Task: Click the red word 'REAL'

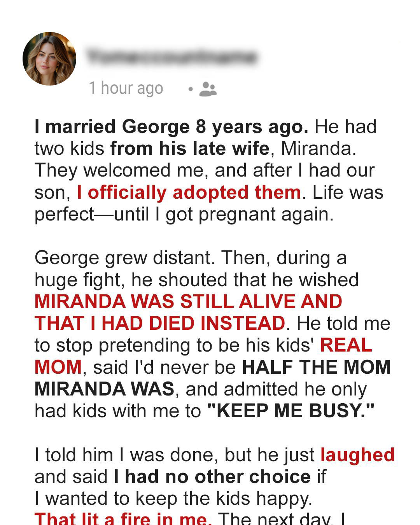Action: (x=346, y=345)
